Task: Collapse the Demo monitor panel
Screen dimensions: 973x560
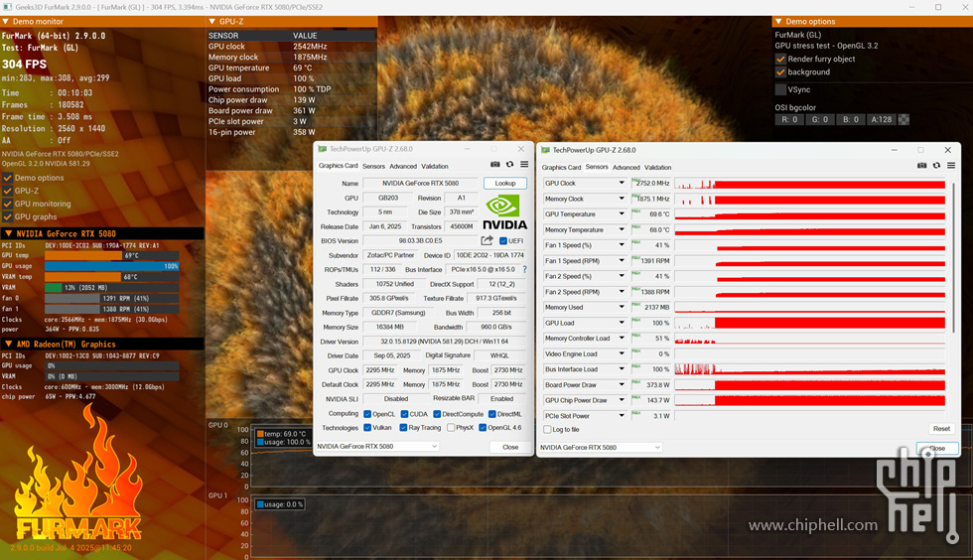Action: click(6, 21)
